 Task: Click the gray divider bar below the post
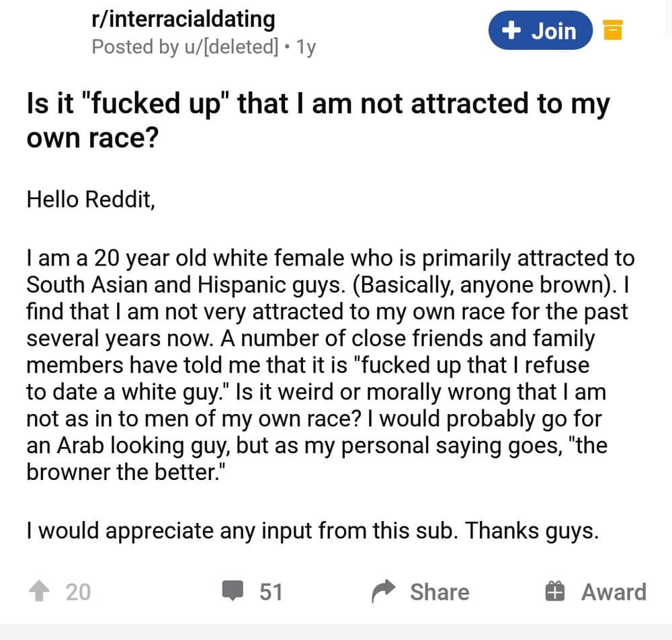point(336,631)
